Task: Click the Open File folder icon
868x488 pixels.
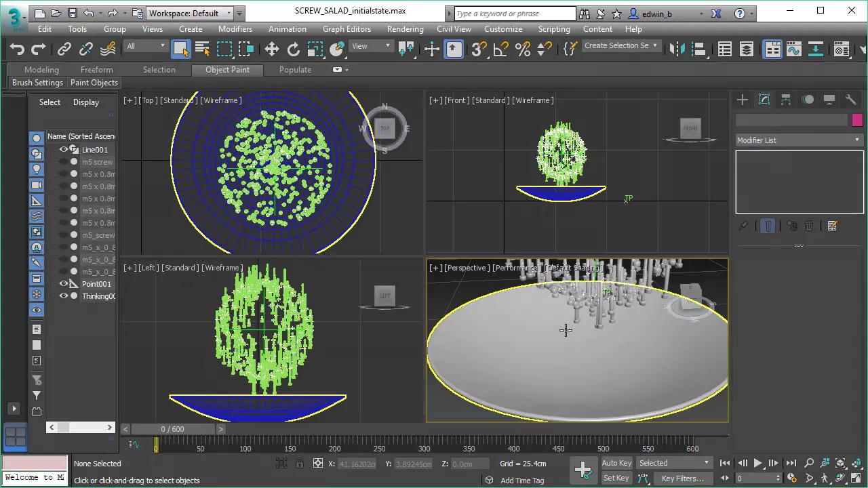Action: (x=56, y=13)
